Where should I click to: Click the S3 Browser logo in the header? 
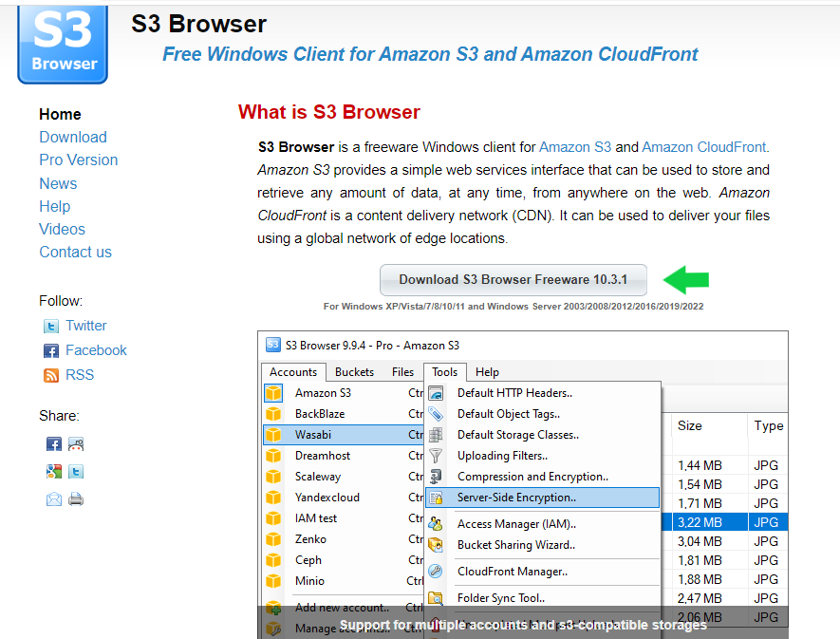[63, 45]
